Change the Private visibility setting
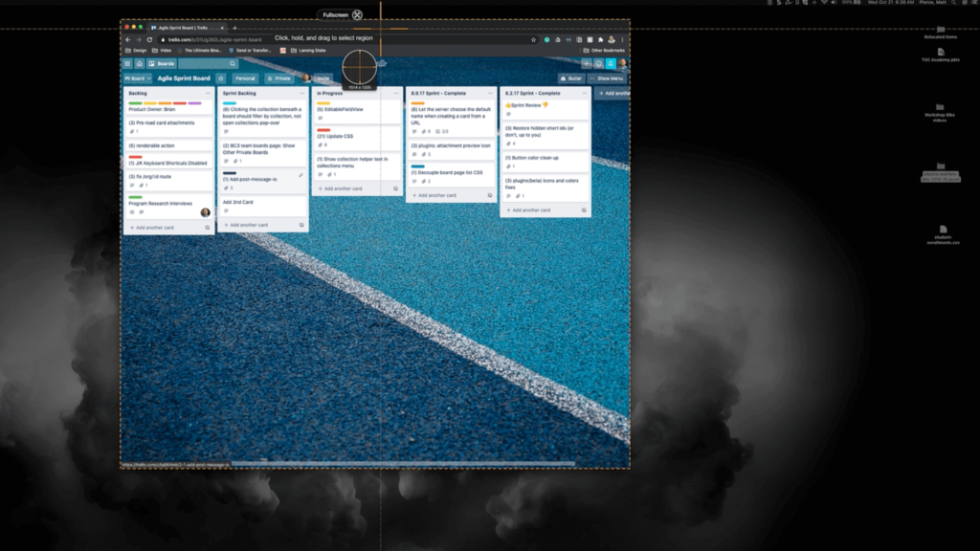Viewport: 980px width, 551px height. point(278,78)
